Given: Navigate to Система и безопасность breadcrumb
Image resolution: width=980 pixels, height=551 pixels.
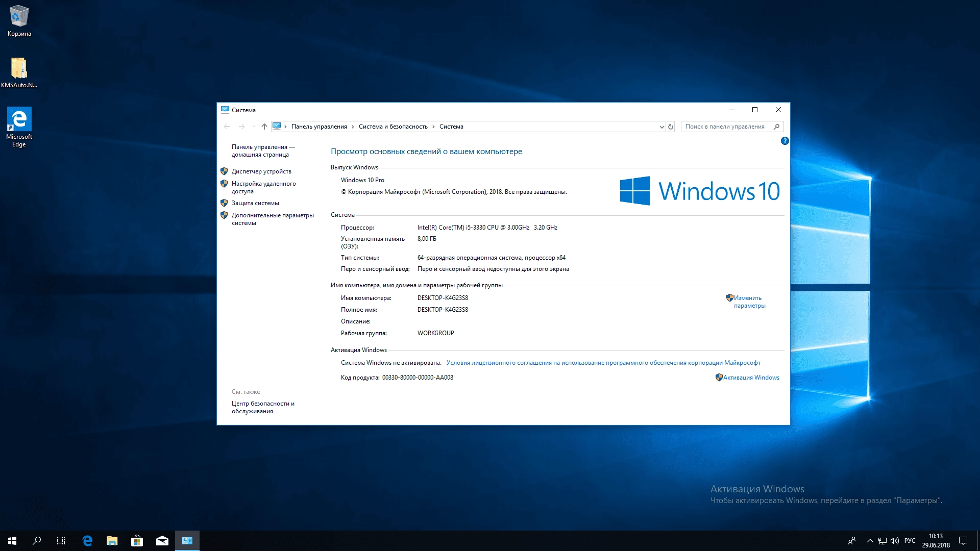Looking at the screenshot, I should (393, 127).
